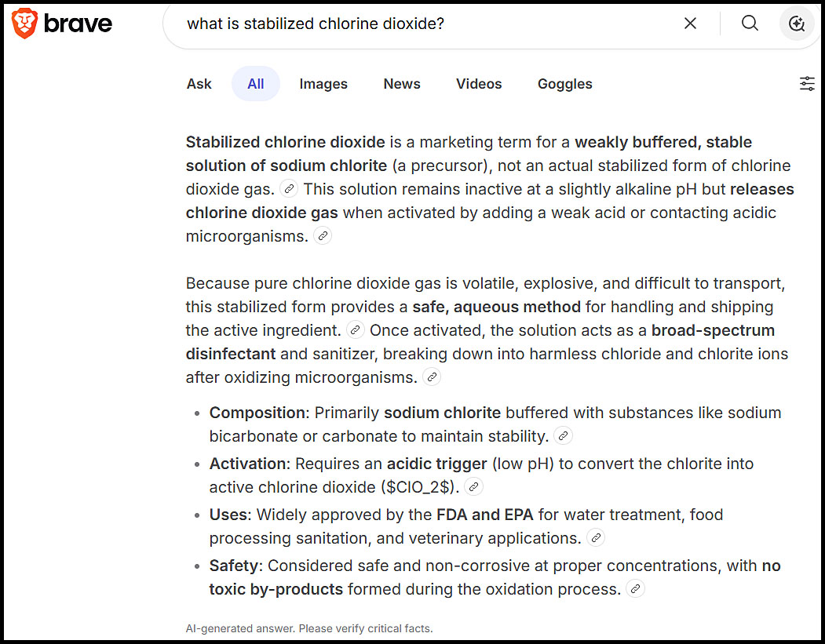Click the Brave lion logo
The height and width of the screenshot is (644, 825).
tap(24, 23)
